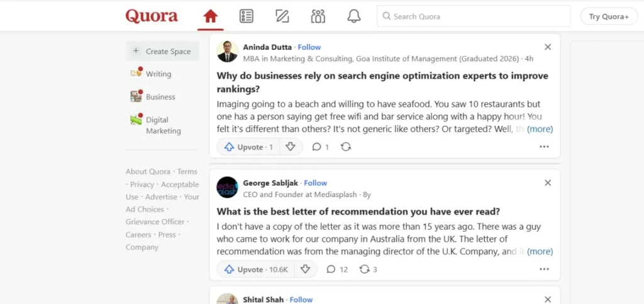
Task: Click the Create Space button
Action: click(162, 52)
